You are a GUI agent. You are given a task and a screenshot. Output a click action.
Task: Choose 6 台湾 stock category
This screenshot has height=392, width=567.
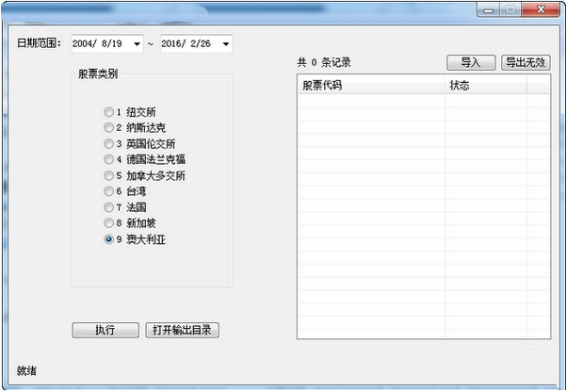point(109,191)
